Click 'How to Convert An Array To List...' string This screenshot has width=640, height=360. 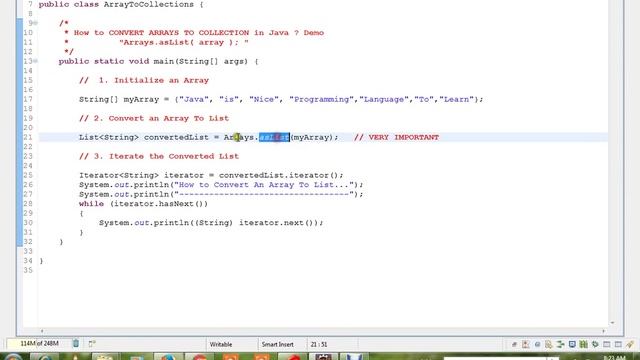click(x=264, y=184)
